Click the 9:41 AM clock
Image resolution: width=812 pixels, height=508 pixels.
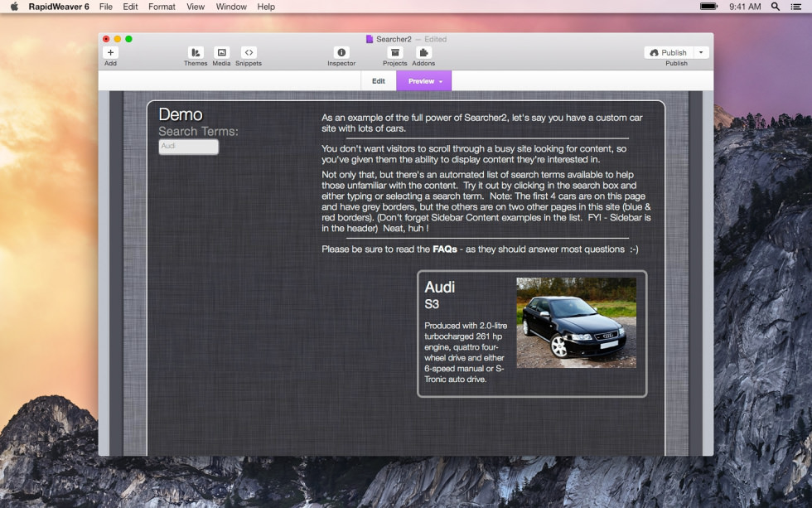point(745,7)
